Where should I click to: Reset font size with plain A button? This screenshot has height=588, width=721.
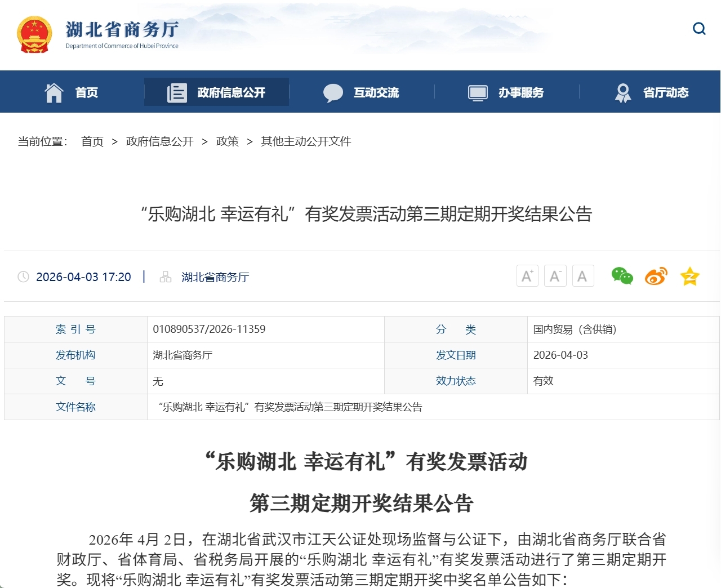click(x=583, y=276)
